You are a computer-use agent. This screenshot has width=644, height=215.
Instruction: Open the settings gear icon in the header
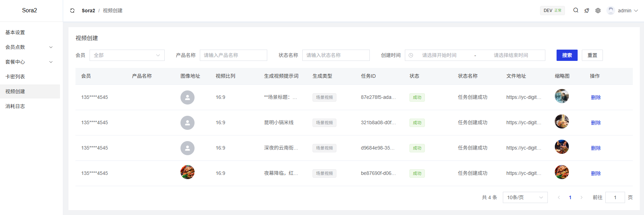click(598, 11)
